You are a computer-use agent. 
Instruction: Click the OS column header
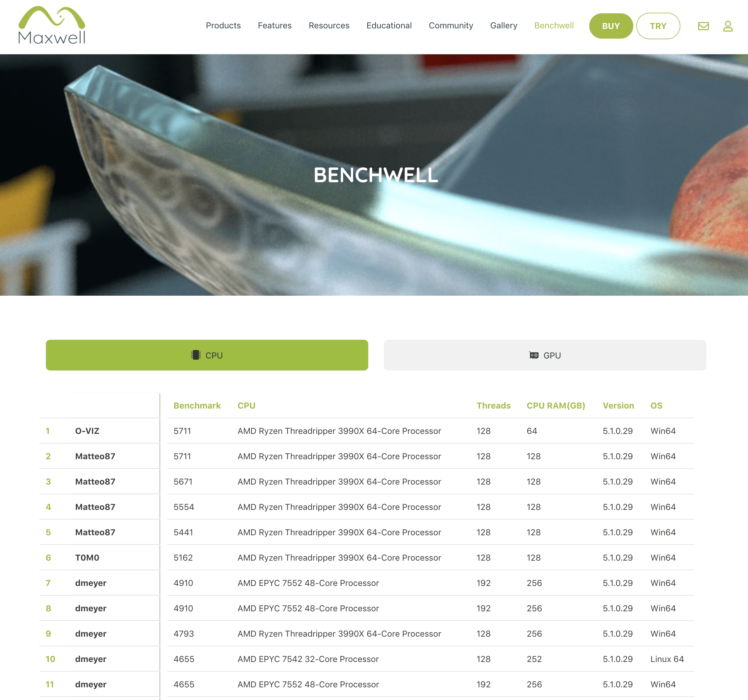click(x=656, y=406)
